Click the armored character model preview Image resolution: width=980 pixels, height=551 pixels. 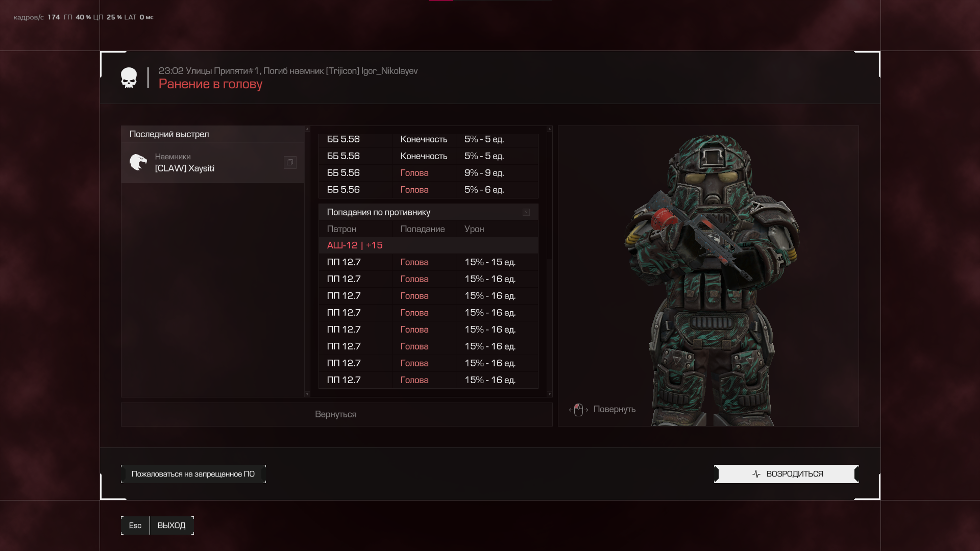click(x=711, y=280)
